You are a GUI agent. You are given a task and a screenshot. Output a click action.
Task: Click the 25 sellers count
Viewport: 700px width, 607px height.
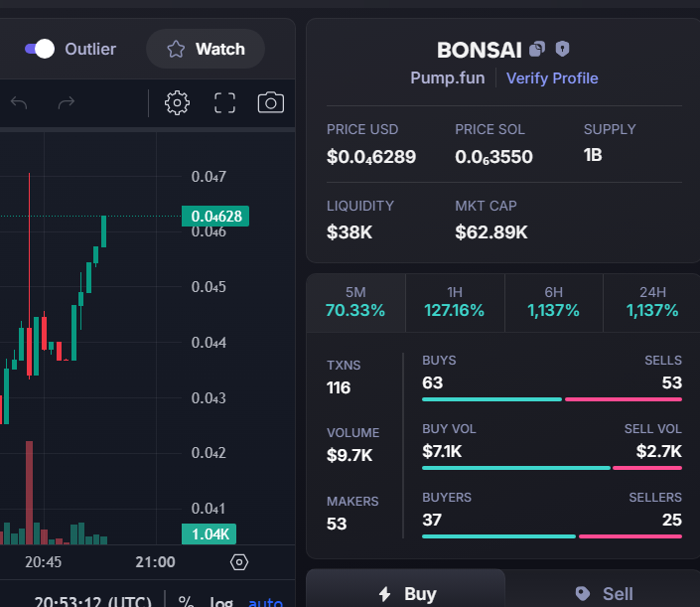point(672,520)
